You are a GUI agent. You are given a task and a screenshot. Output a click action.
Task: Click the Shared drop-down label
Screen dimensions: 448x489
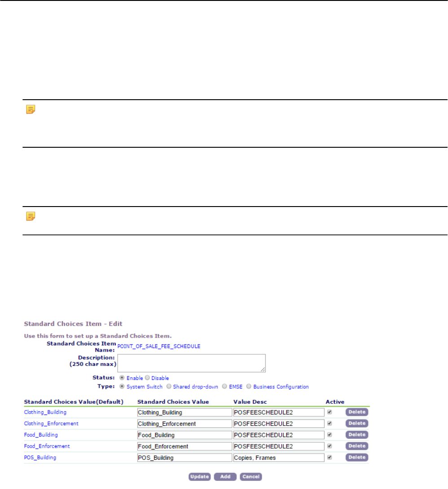195,387
